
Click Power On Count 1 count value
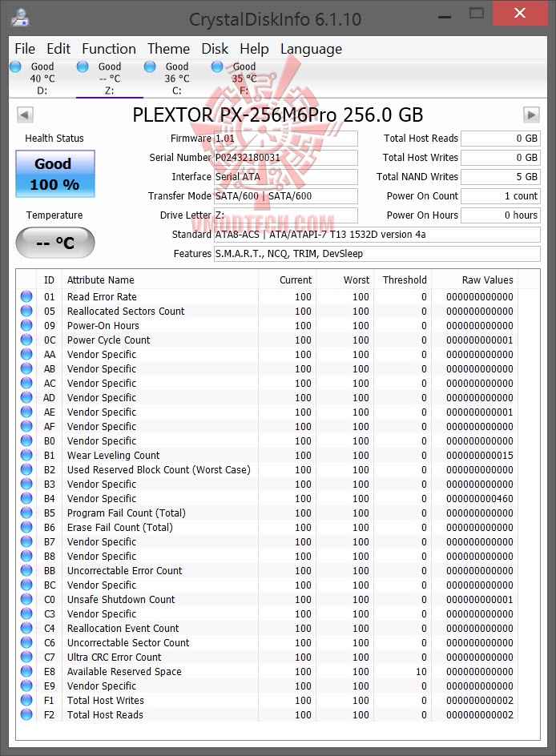point(501,196)
